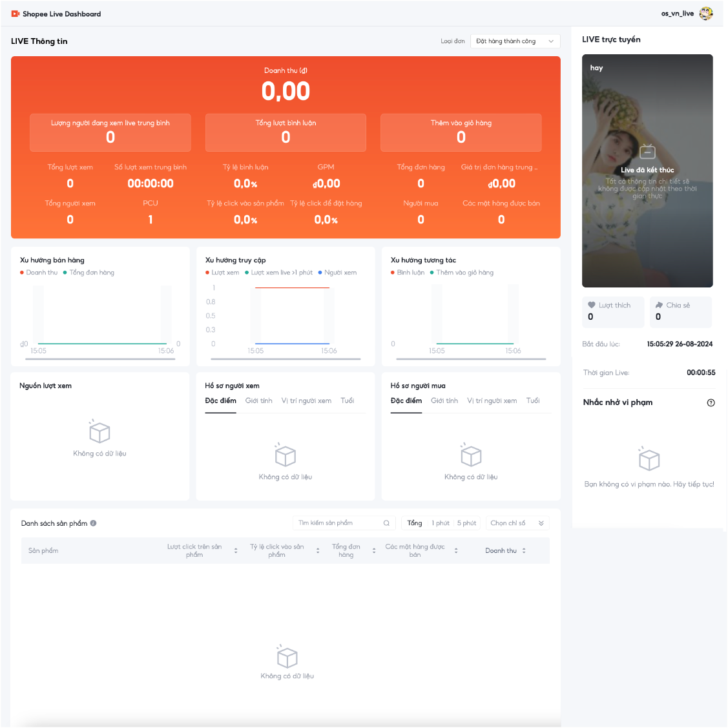Click the Shopee Live Dashboard title

tap(62, 14)
